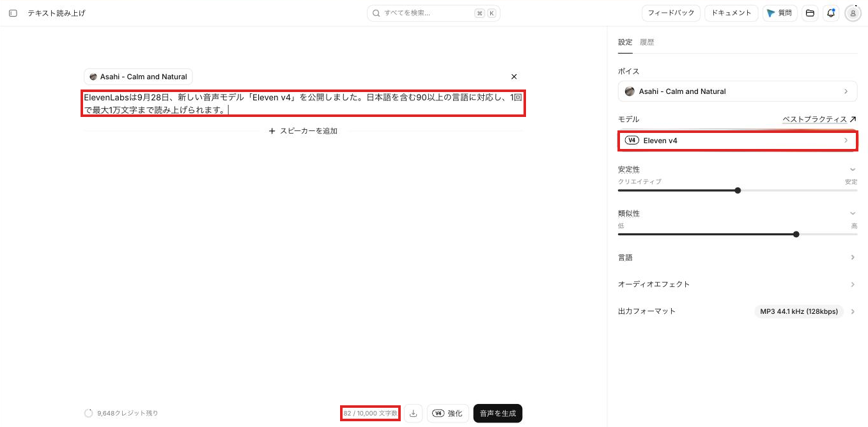868x427 pixels.
Task: Click the Asahi voice chip avatar above text
Action: (93, 77)
